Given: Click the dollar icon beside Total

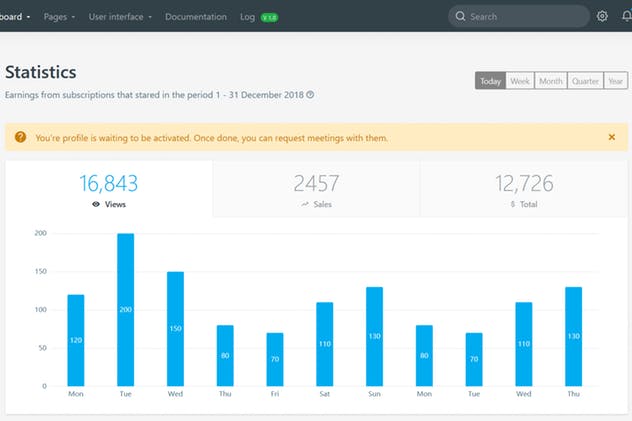Looking at the screenshot, I should (513, 204).
